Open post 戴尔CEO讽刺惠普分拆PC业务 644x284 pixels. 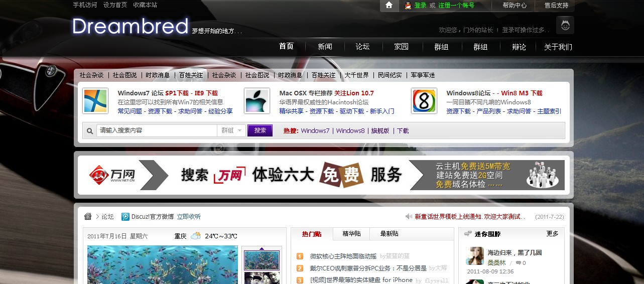coord(368,268)
